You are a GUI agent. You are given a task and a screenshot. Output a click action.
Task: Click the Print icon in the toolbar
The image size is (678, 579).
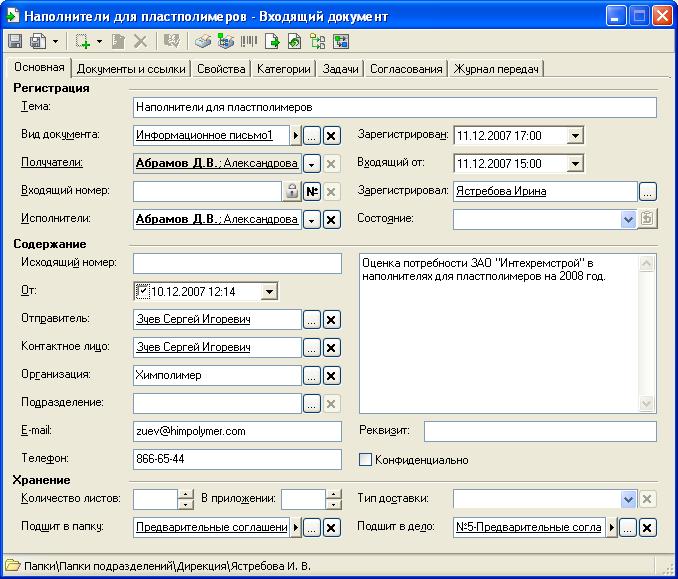[203, 42]
